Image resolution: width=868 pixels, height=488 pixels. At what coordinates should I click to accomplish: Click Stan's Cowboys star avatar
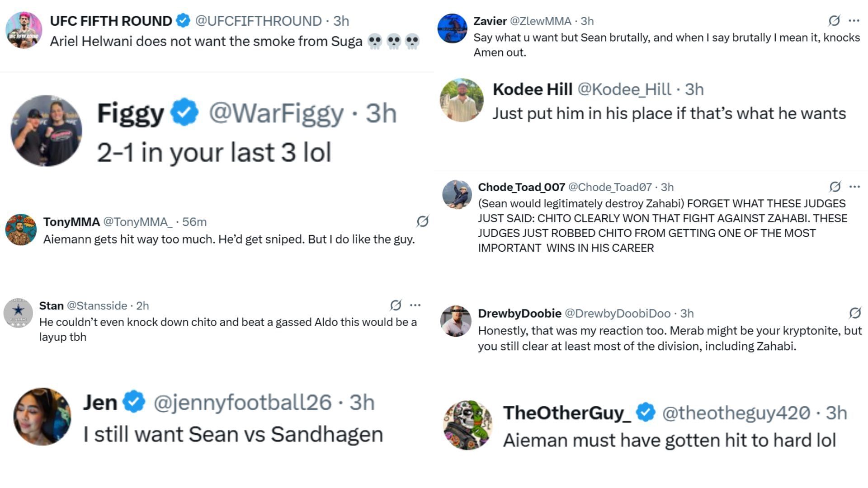coord(18,313)
